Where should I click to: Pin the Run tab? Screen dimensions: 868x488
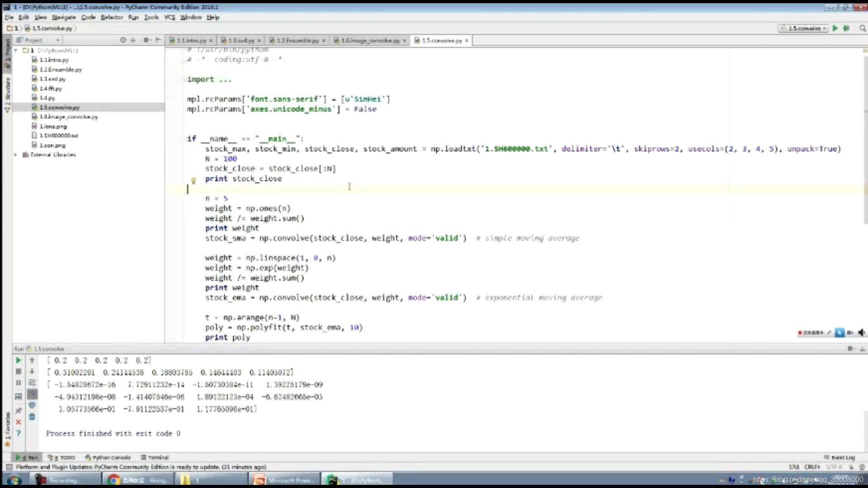click(18, 411)
